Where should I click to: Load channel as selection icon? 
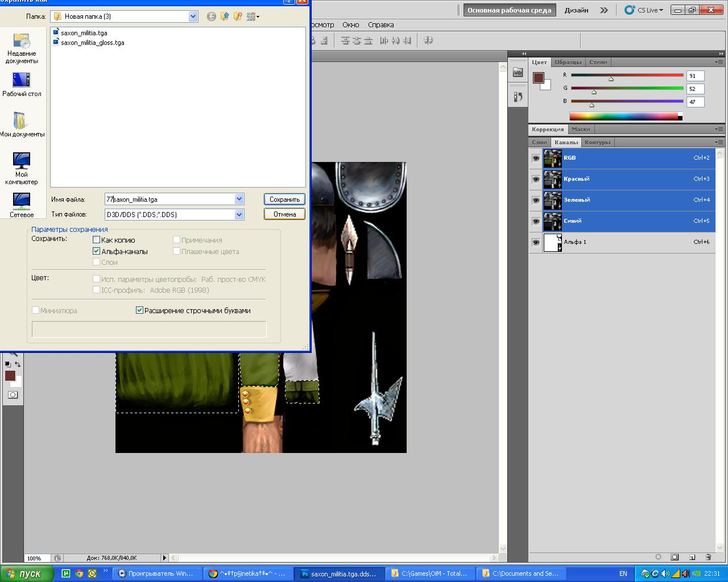[658, 557]
